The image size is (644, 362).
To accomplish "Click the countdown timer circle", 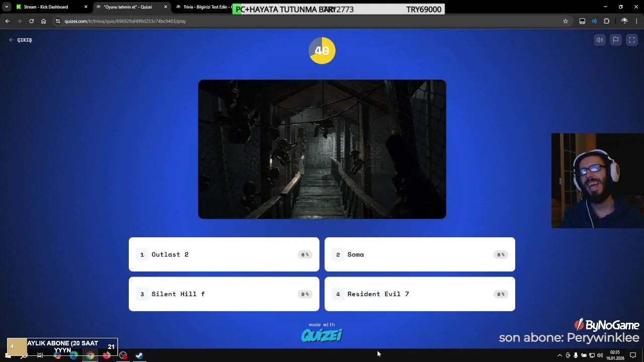I will tap(322, 51).
